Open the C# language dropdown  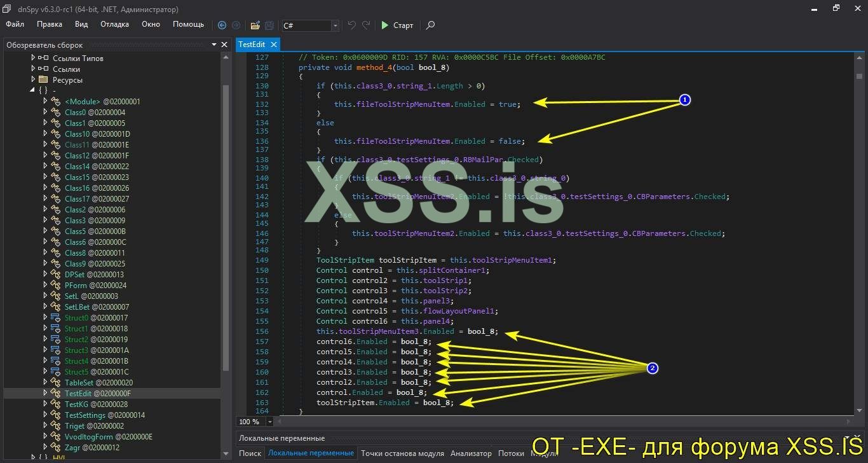[x=335, y=25]
